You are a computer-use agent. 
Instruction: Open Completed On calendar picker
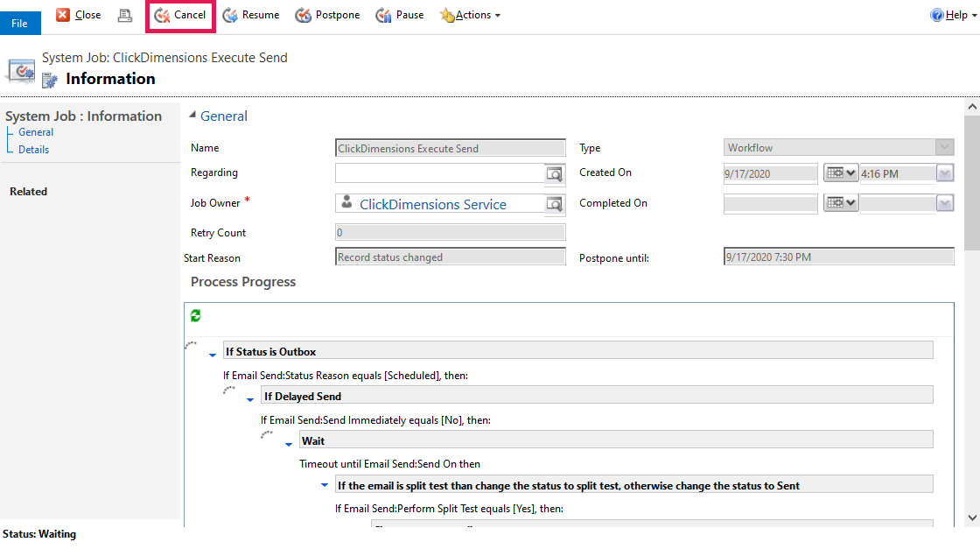pos(840,202)
